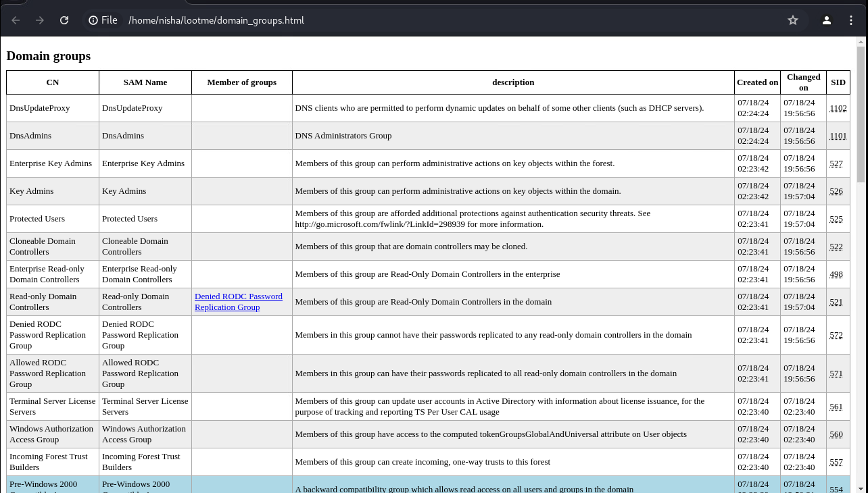Viewport: 868px width, 493px height.
Task: Open the three-dot browser menu
Action: click(851, 20)
